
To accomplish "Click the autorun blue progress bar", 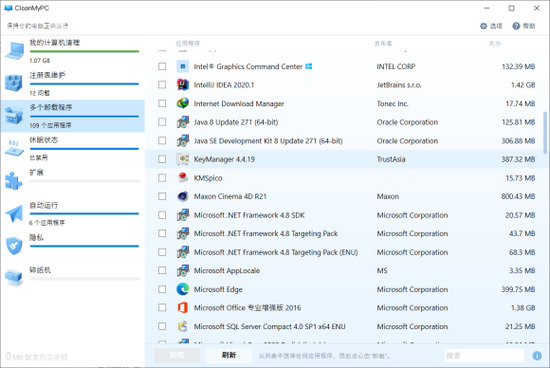I will click(x=84, y=214).
